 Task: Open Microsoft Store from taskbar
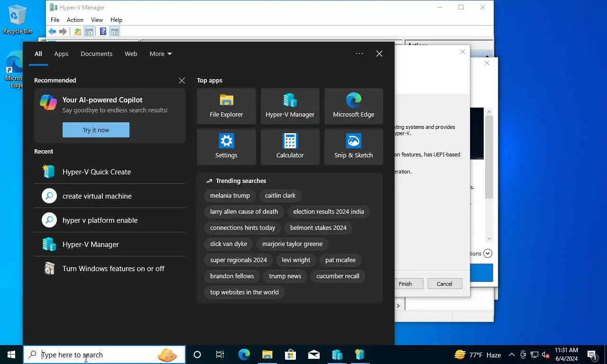[x=290, y=355]
